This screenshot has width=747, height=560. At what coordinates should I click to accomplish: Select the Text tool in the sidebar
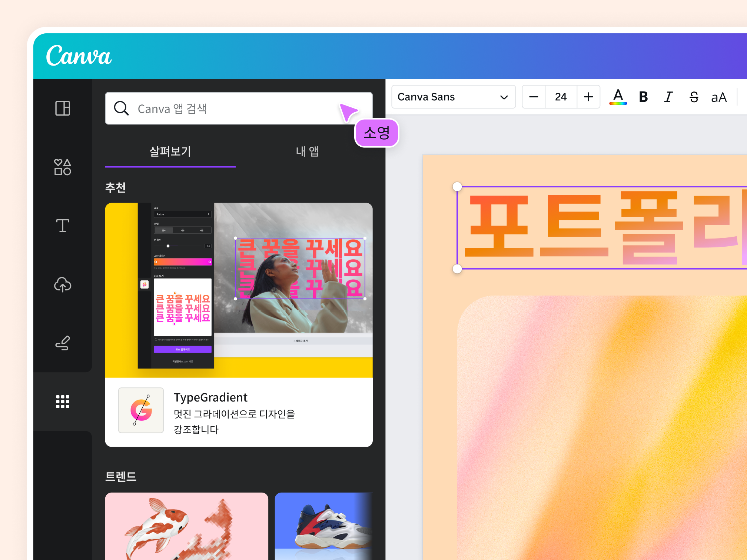click(63, 226)
